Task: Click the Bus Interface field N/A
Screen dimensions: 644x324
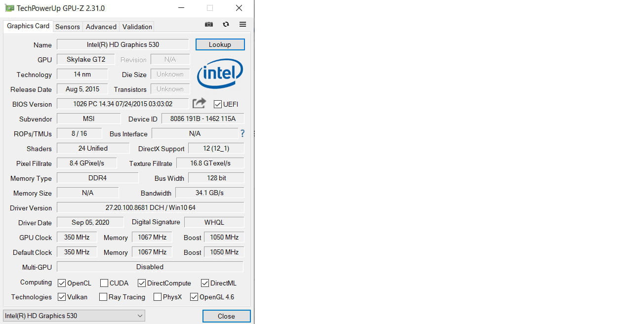Action: 195,133
